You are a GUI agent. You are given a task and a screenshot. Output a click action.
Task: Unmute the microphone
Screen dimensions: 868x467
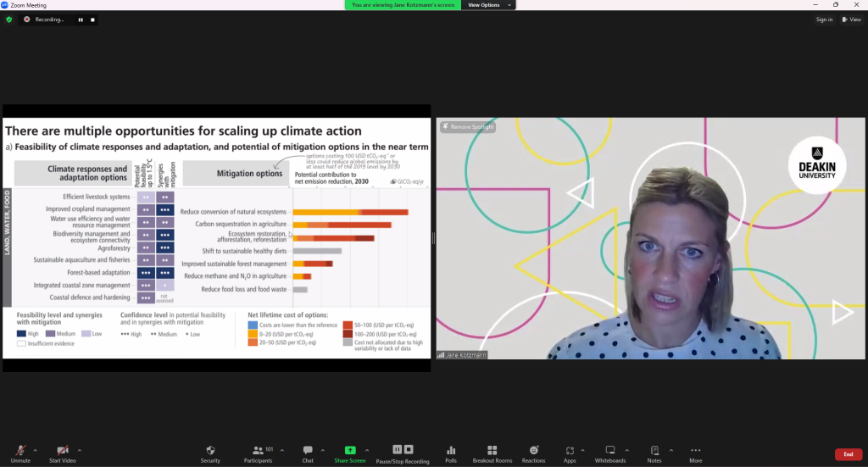coord(20,453)
